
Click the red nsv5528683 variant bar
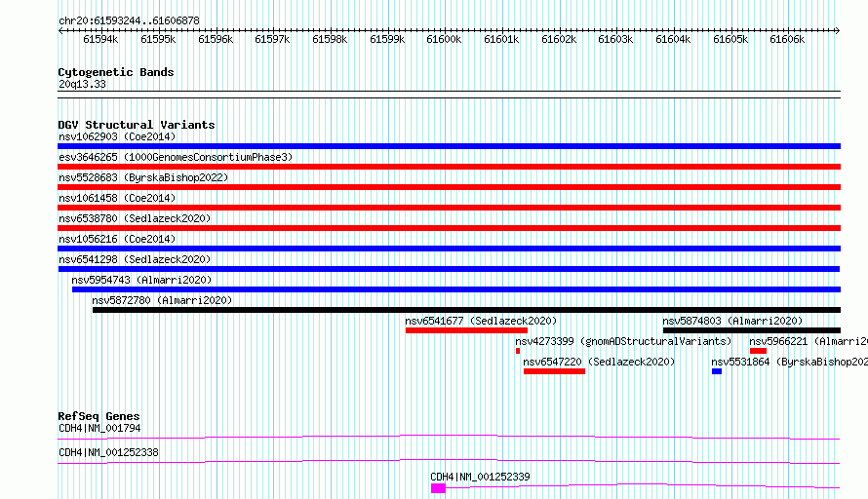click(449, 187)
